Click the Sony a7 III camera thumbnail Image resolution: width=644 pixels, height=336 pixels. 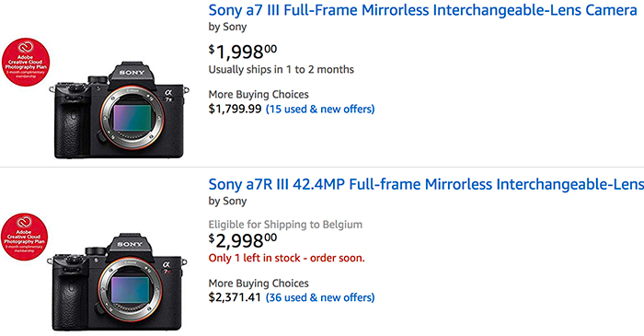click(119, 110)
